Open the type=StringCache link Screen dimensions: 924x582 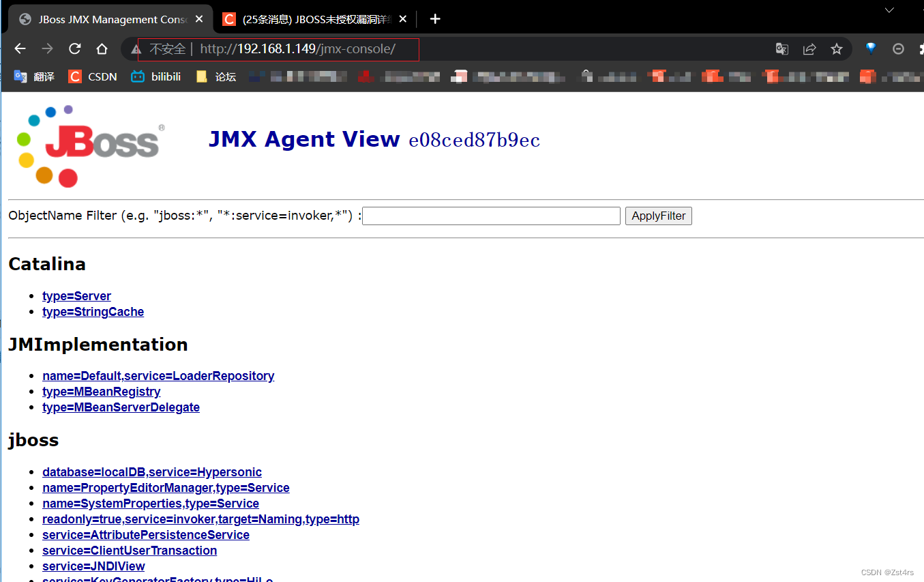(93, 312)
